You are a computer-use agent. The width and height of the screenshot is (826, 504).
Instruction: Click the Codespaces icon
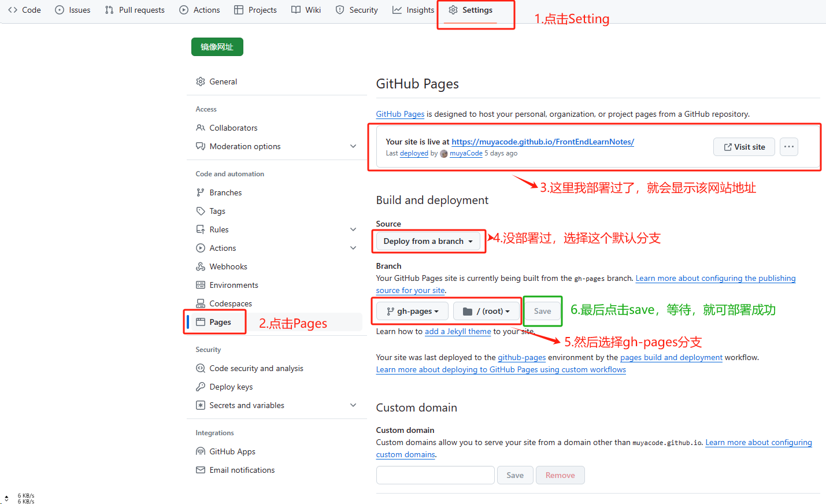[x=201, y=303]
